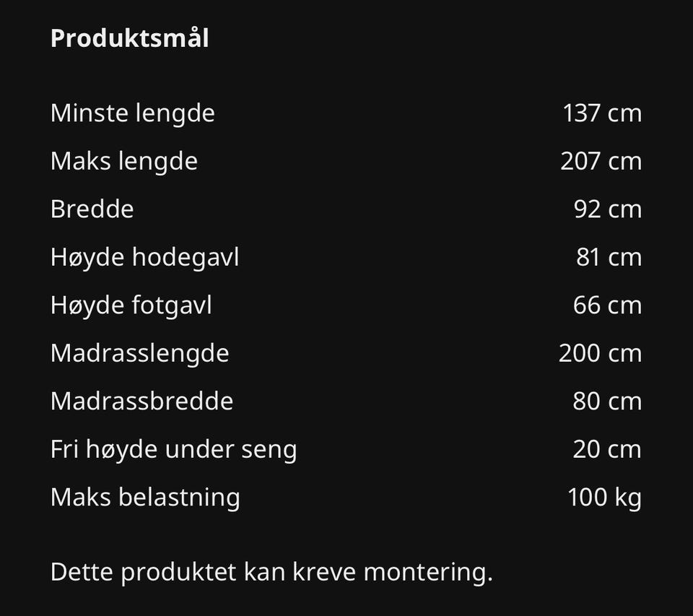This screenshot has width=693, height=616.
Task: Select the Høyde fotgavl label
Action: (131, 305)
